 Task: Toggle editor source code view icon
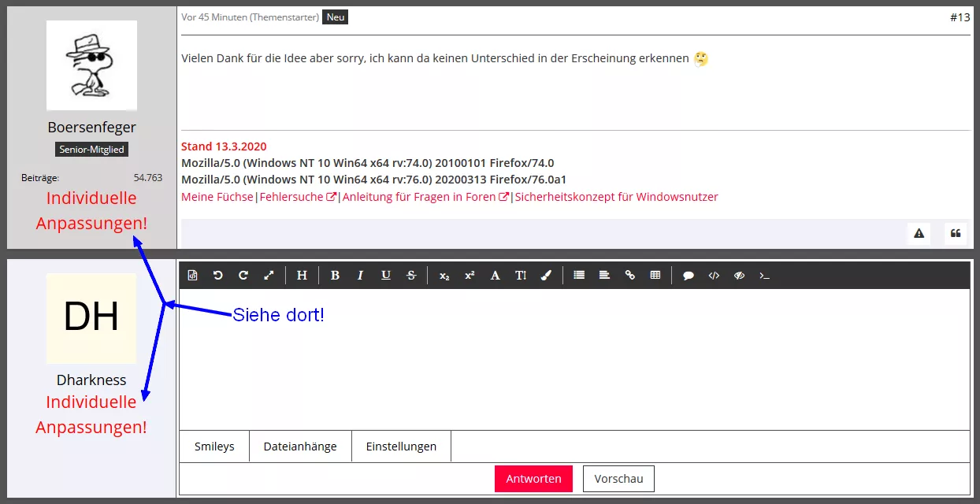[x=193, y=276]
